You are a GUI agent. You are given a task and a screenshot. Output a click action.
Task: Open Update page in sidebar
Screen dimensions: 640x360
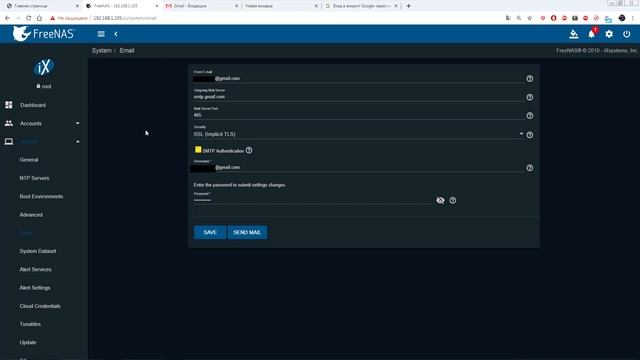[x=28, y=342]
